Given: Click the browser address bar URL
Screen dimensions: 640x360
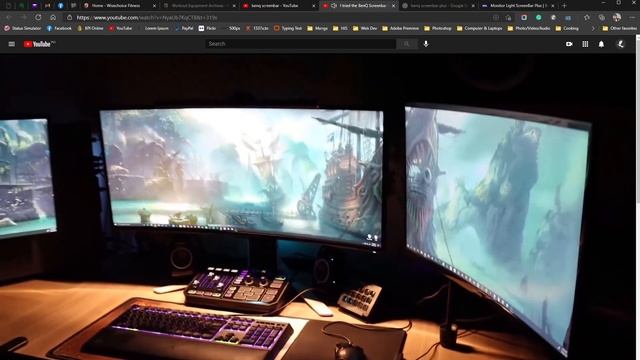Looking at the screenshot, I should click(x=147, y=18).
